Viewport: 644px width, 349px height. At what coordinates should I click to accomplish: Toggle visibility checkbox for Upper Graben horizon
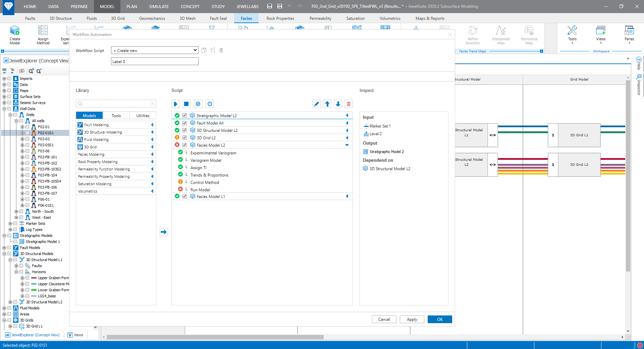coord(28,278)
